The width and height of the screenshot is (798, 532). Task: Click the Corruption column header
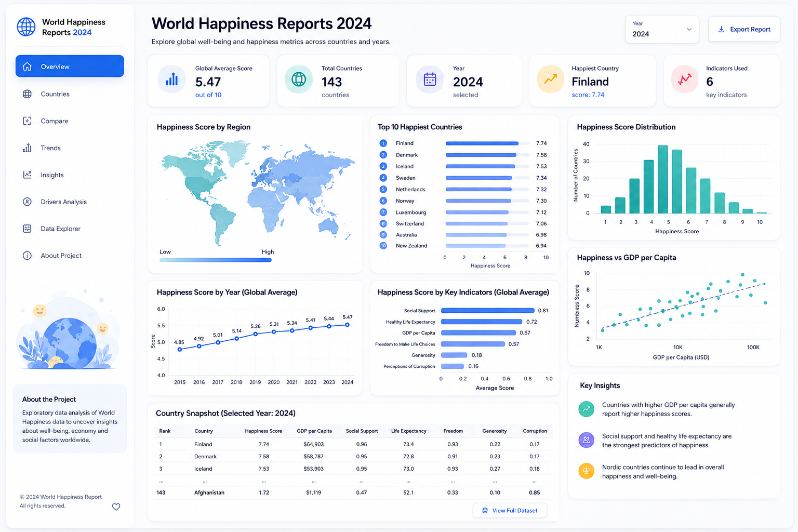[x=535, y=431]
